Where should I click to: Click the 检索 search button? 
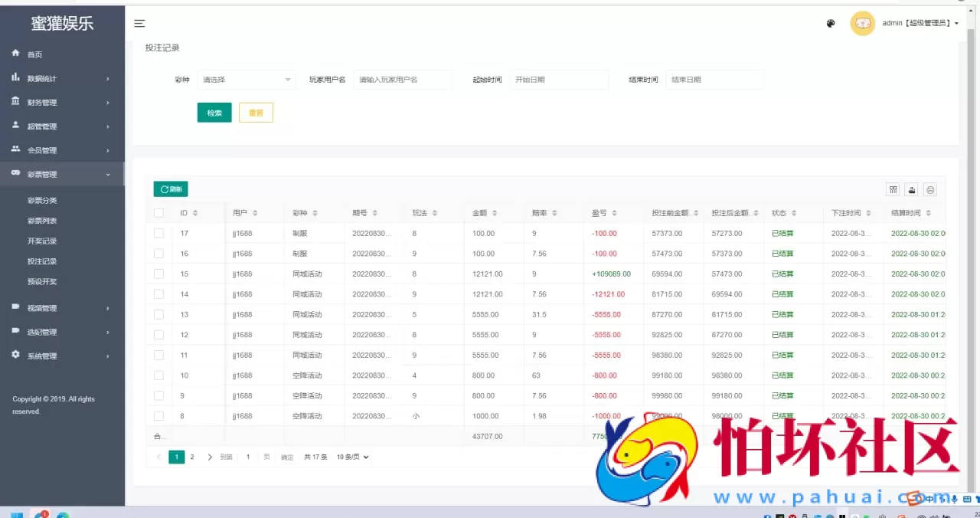coord(214,113)
